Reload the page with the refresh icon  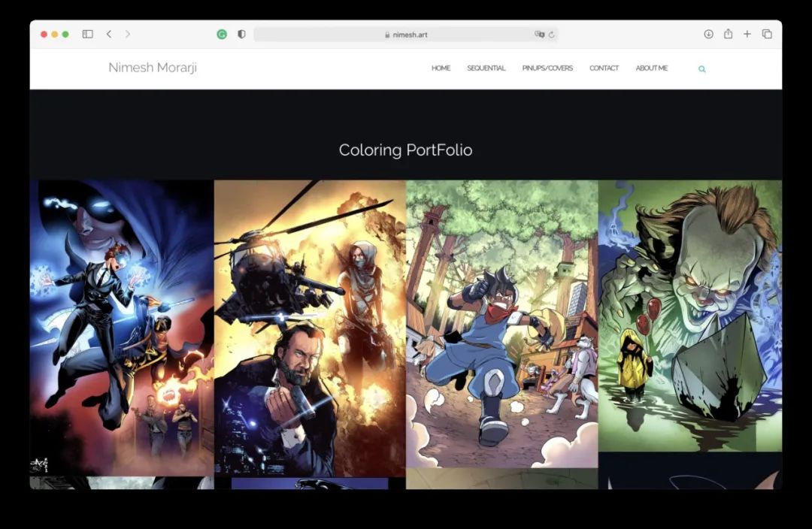coord(552,35)
